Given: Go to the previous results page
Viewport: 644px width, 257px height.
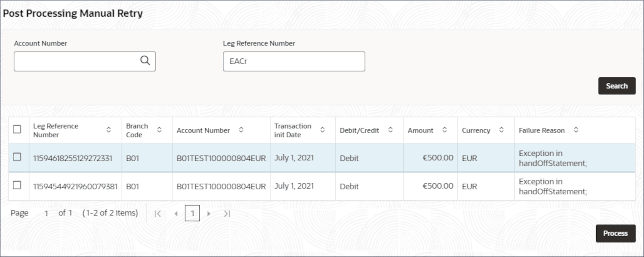Looking at the screenshot, I should [176, 213].
